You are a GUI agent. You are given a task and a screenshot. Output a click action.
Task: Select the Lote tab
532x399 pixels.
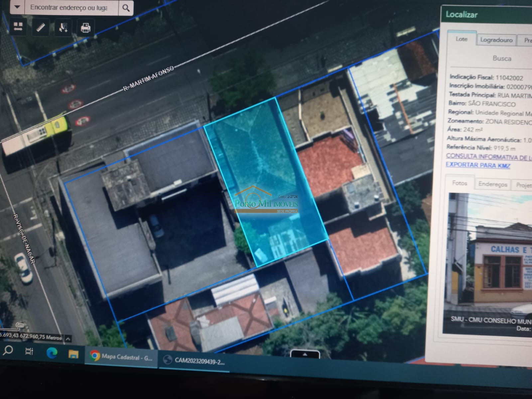tap(462, 39)
